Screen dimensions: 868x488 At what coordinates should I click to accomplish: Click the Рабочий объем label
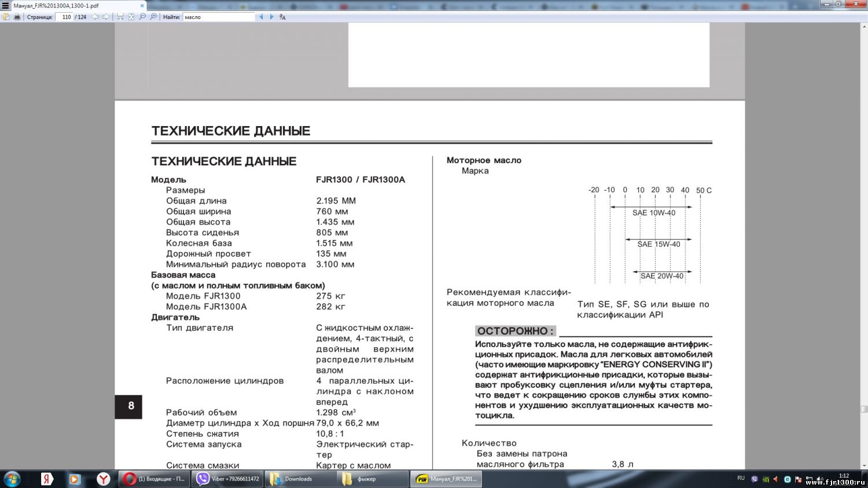[201, 413]
